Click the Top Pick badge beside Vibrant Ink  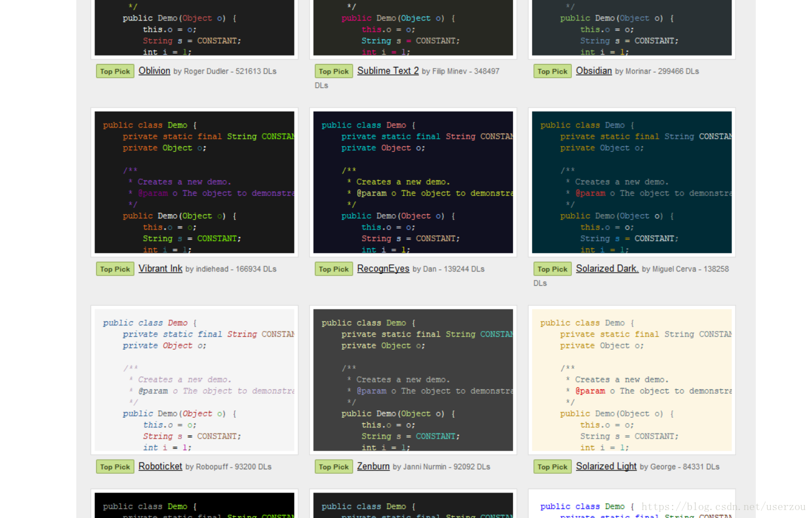(115, 269)
